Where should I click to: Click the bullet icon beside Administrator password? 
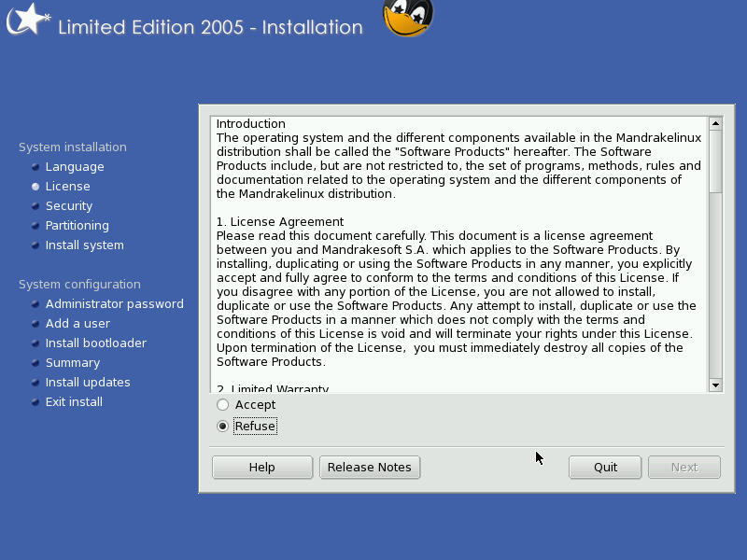pos(35,304)
